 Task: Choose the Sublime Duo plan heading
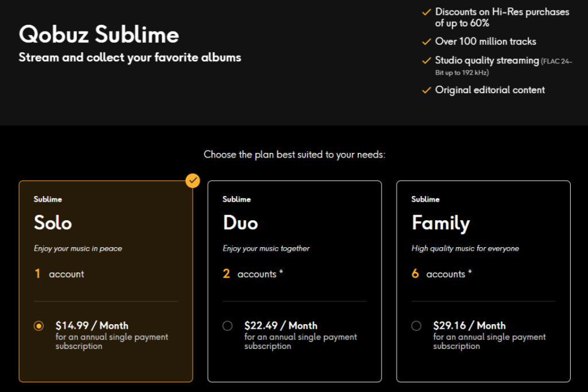click(x=241, y=222)
